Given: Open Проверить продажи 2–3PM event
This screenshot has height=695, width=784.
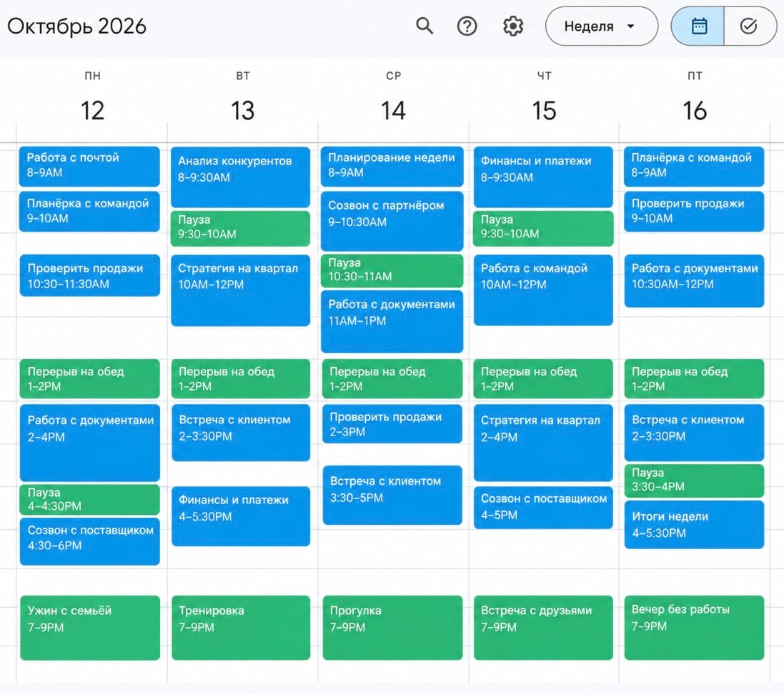Looking at the screenshot, I should [392, 424].
